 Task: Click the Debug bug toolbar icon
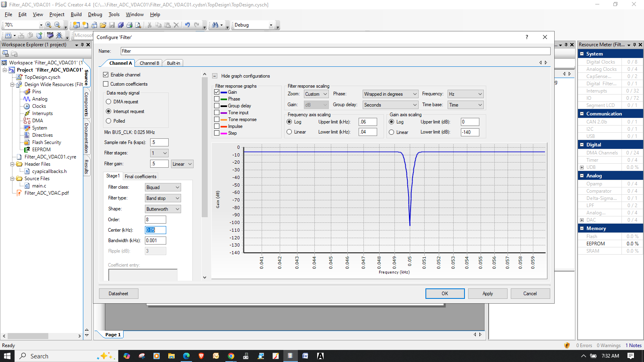(x=59, y=35)
